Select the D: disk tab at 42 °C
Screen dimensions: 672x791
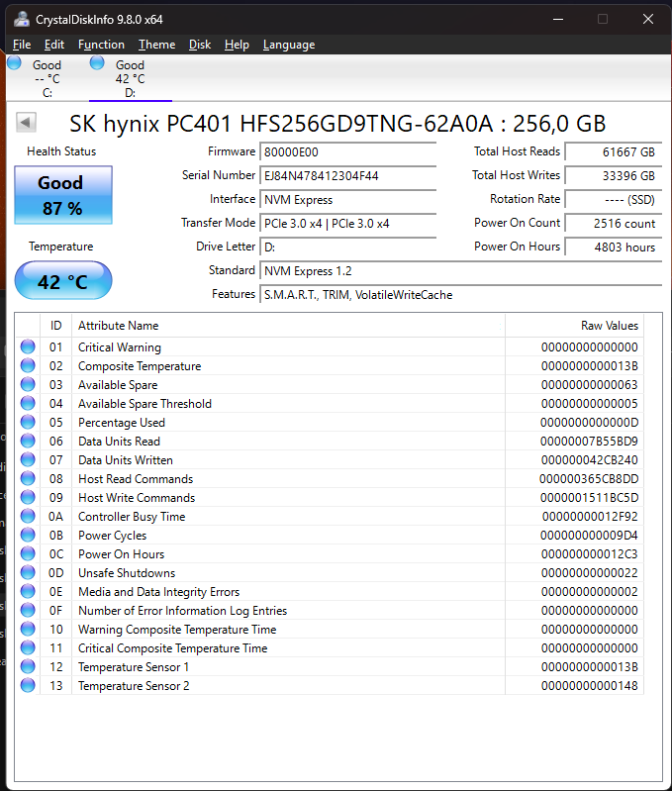coord(131,78)
